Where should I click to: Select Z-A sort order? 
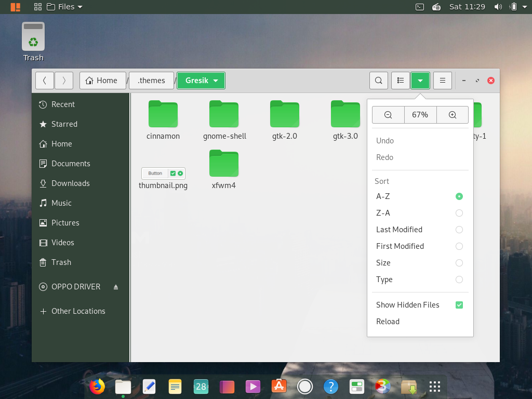420,213
